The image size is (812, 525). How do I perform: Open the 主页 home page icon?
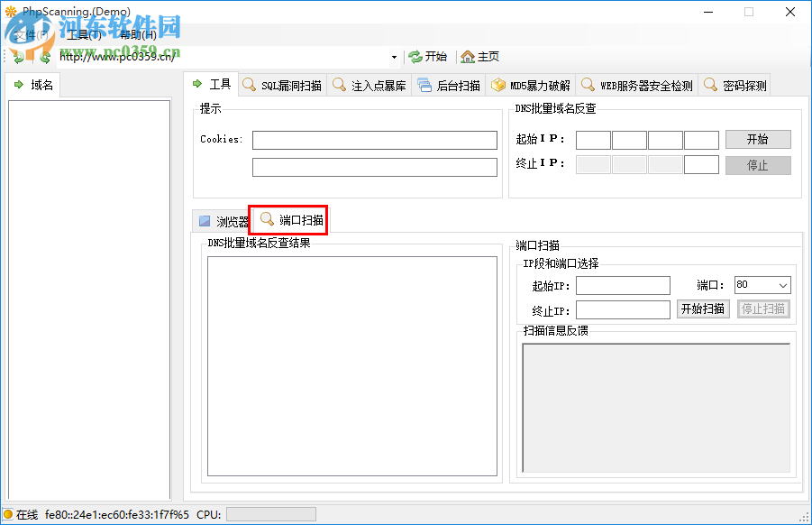click(x=467, y=56)
